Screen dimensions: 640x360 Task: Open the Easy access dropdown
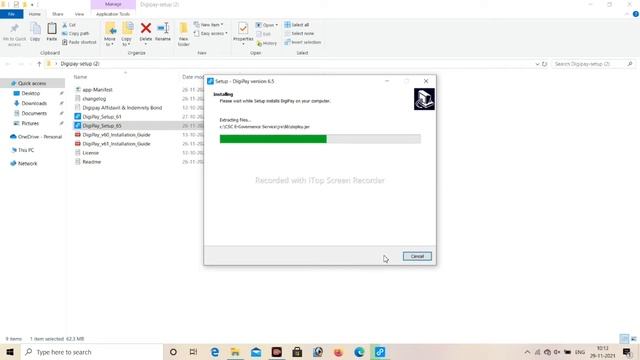coord(211,33)
